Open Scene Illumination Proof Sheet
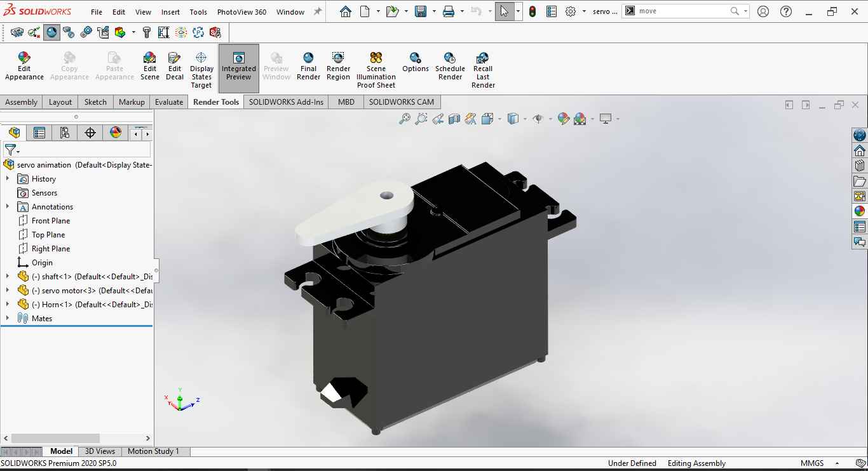Screen dimensions: 868x471 376,70
